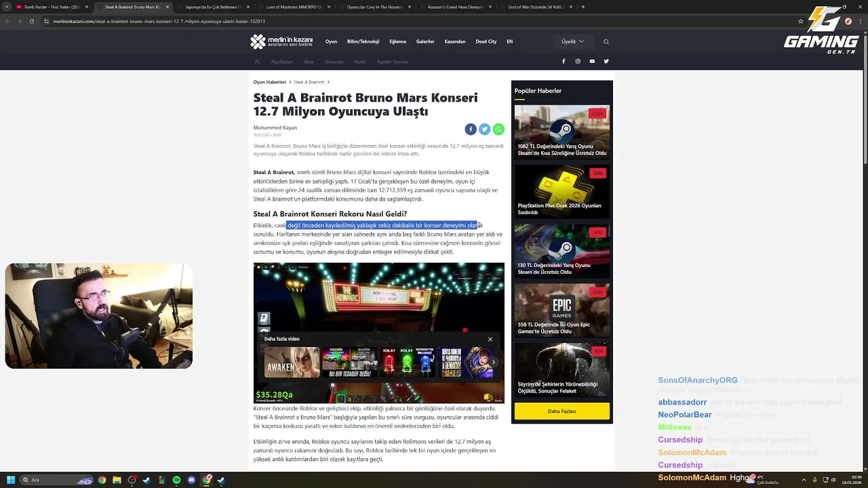Viewport: 868px width, 488px height.
Task: Go forward with the browser forward arrow
Action: [19, 21]
